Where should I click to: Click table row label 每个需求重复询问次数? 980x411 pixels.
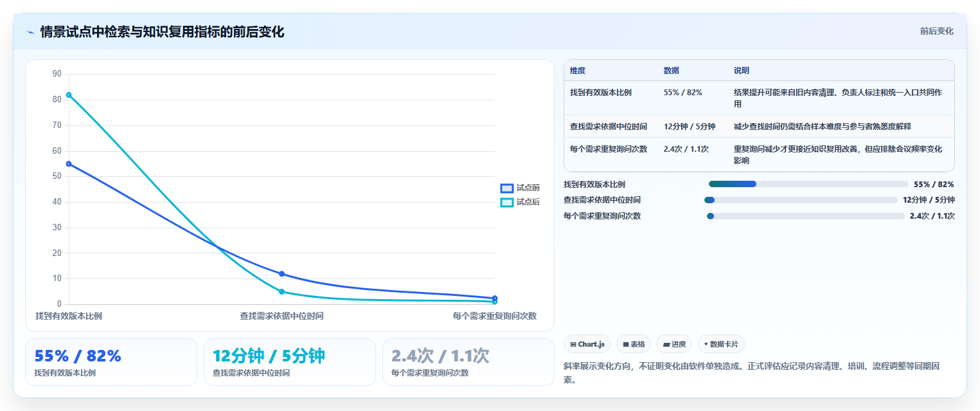click(609, 149)
